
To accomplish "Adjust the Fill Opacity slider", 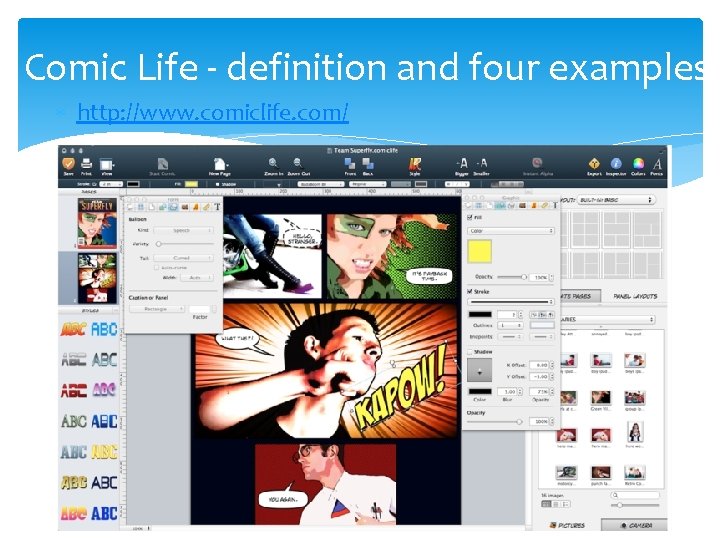I will (512, 277).
